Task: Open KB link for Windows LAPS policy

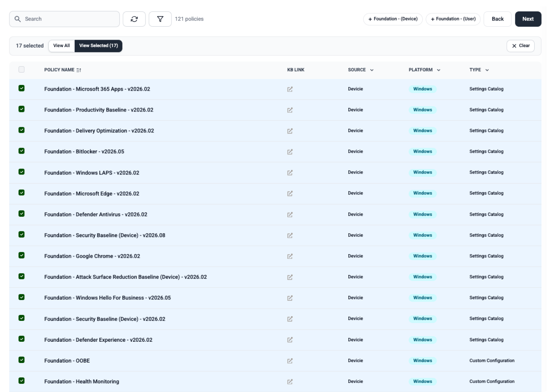Action: tap(290, 172)
